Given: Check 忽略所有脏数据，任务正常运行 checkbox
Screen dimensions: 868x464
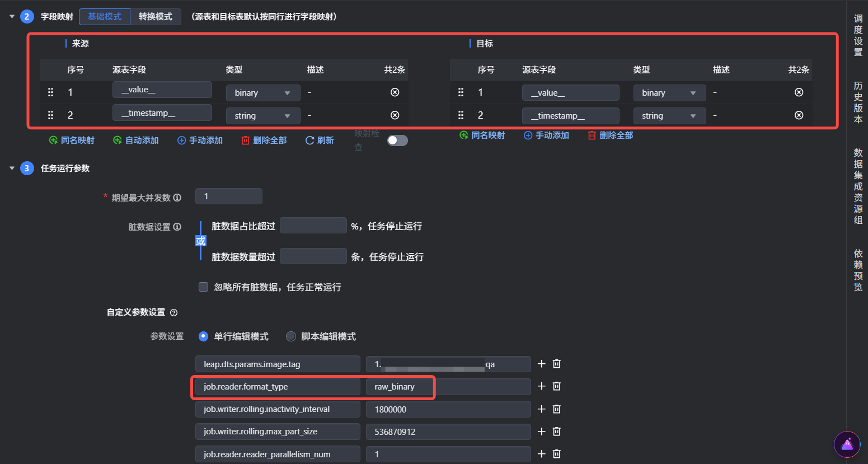Looking at the screenshot, I should coord(204,287).
